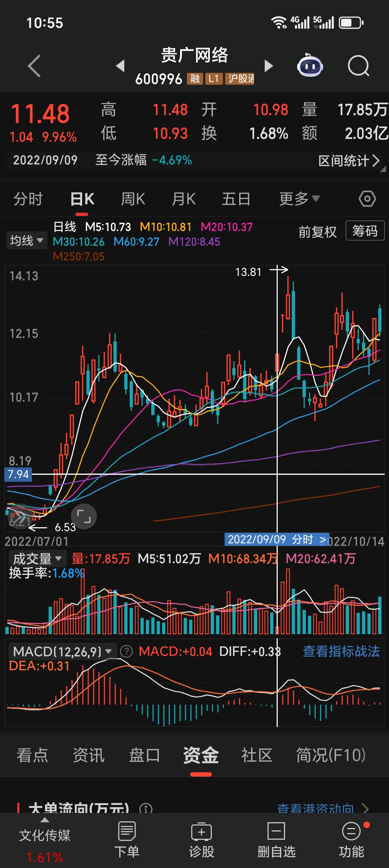This screenshot has width=389, height=868.
Task: Open stock search magnifier
Action: 359,66
